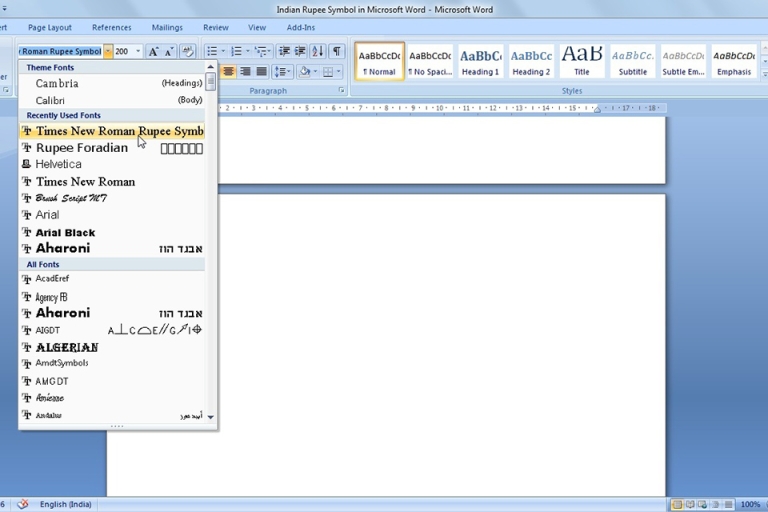Apply the No Spacing style
768x512 pixels.
[x=430, y=61]
